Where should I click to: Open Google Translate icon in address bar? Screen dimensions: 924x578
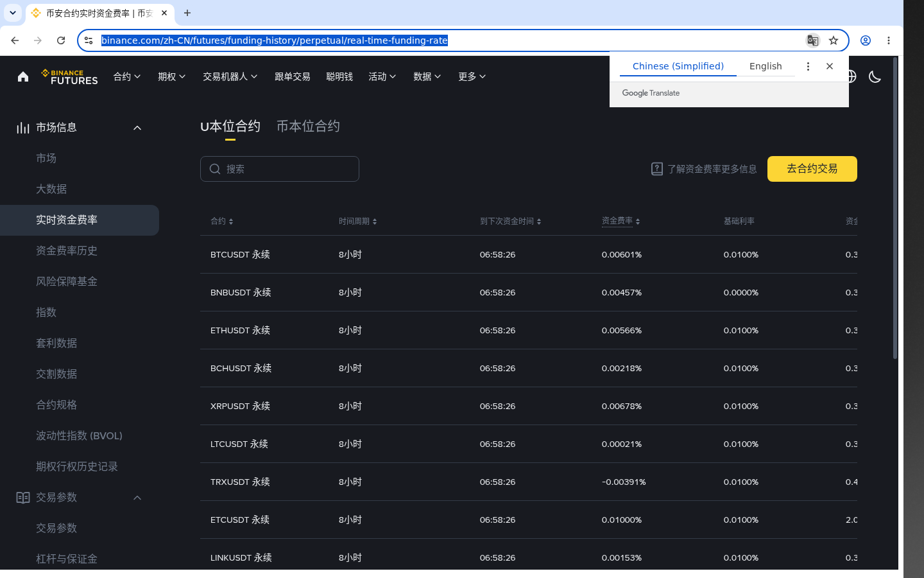(x=812, y=40)
